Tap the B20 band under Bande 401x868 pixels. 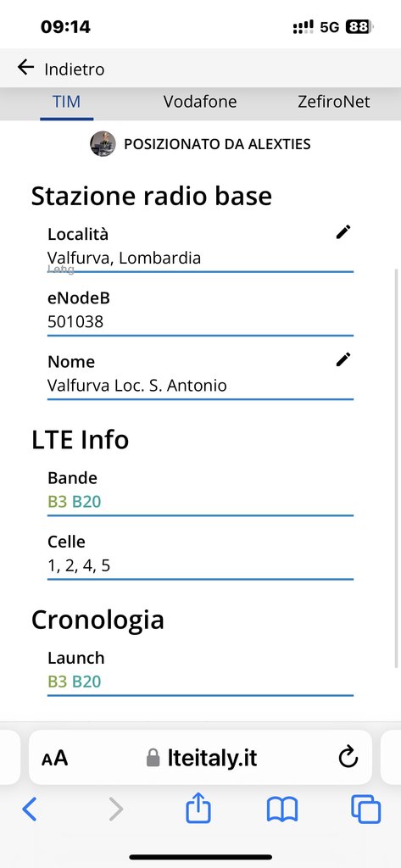point(87,502)
